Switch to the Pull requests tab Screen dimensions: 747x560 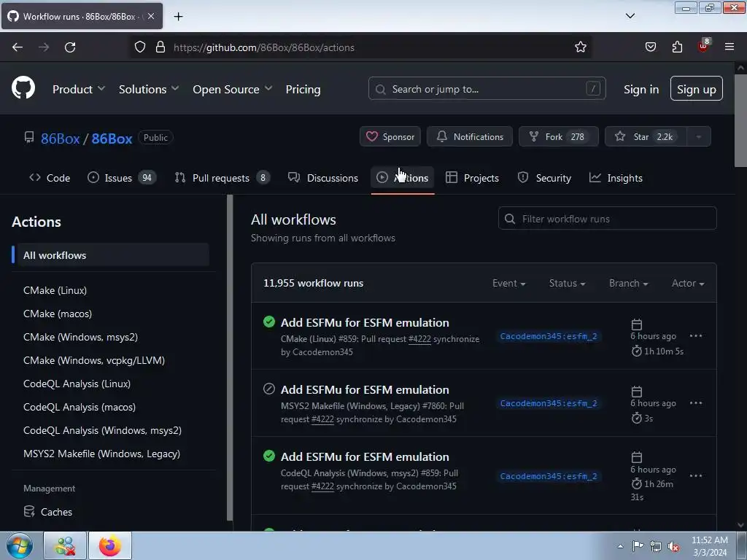(x=222, y=178)
